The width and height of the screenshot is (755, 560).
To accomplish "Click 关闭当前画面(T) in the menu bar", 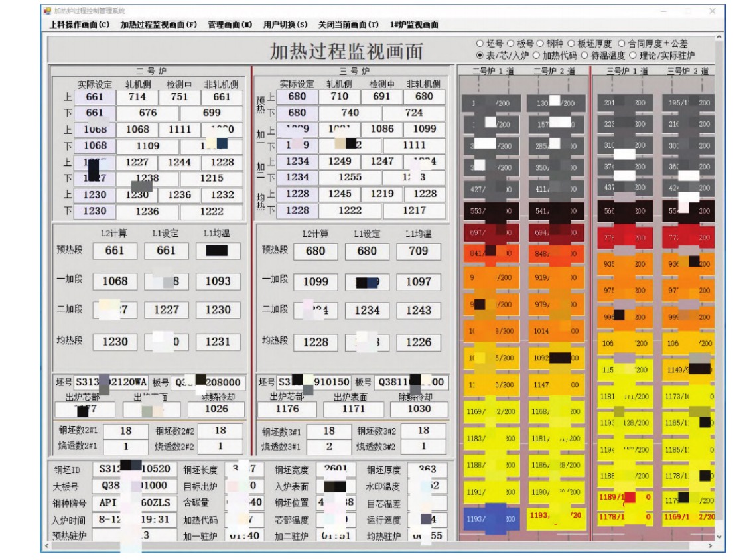I will 348,25.
